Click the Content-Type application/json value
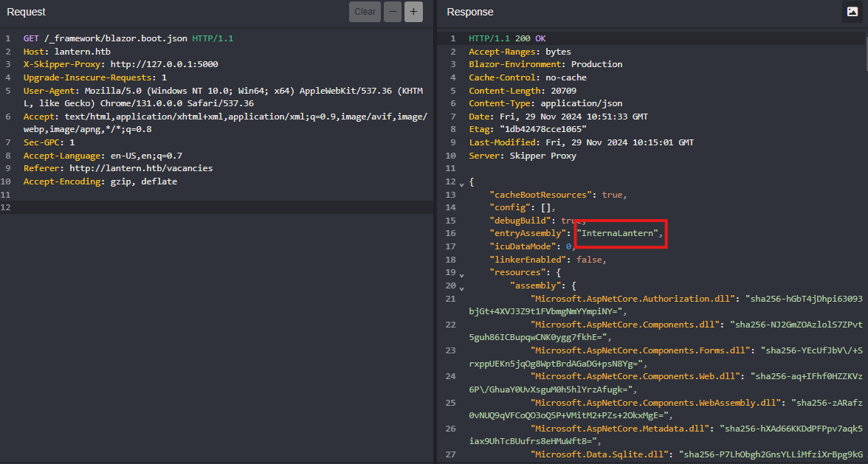Image resolution: width=868 pixels, height=464 pixels. click(x=582, y=103)
